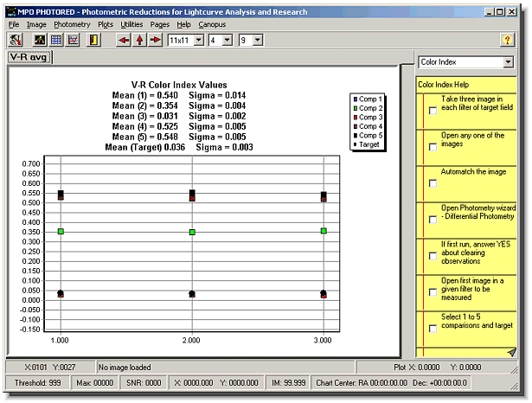Expand the dropdown showing value 9
The image size is (532, 403).
(258, 41)
